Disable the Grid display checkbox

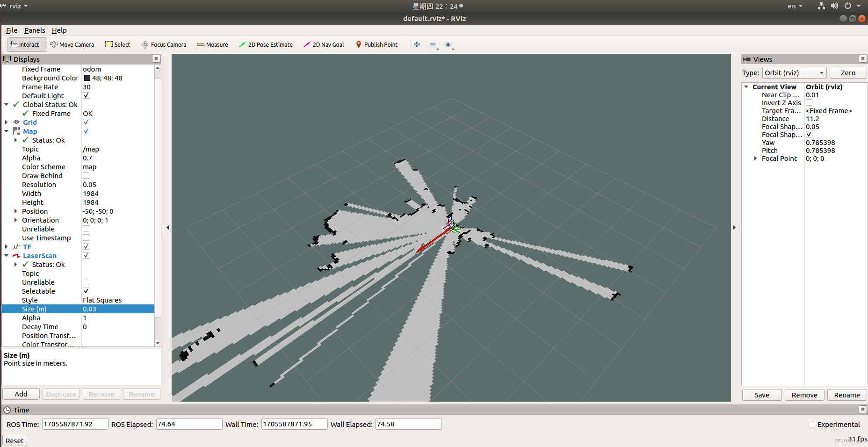click(86, 122)
